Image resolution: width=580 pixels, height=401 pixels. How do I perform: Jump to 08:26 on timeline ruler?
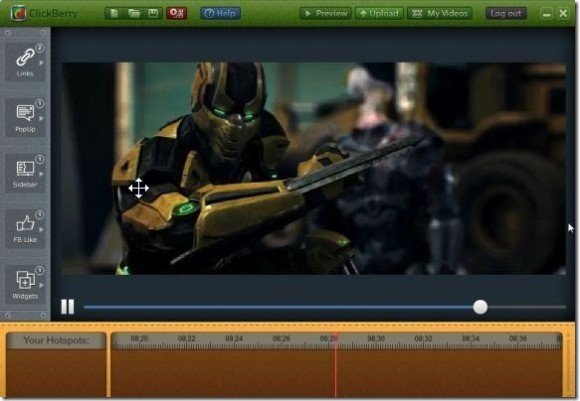tap(281, 338)
